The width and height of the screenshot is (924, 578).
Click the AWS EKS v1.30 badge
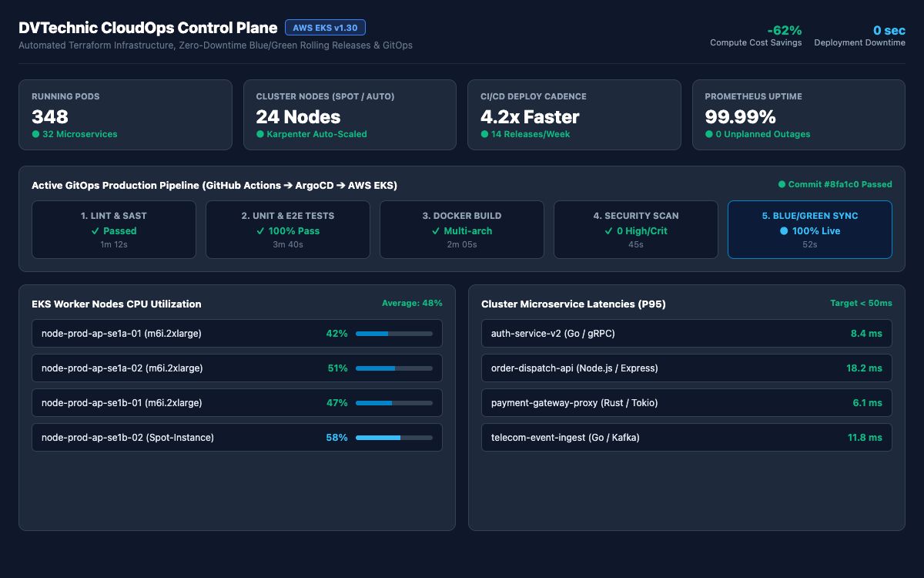(x=325, y=28)
